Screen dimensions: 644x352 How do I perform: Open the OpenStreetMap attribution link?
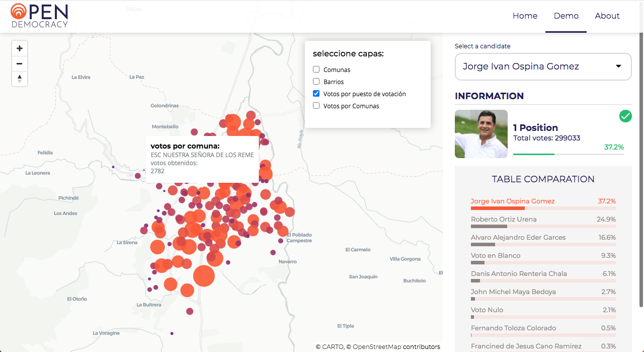(377, 346)
